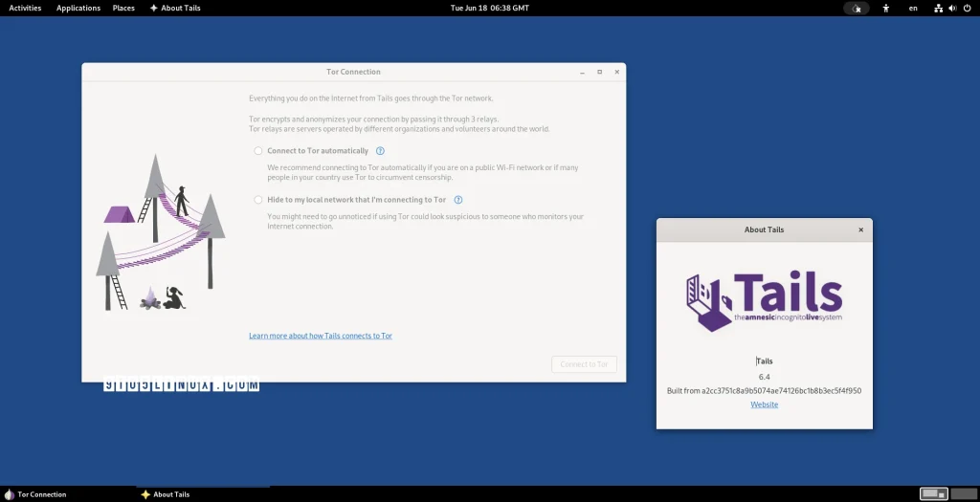Screen dimensions: 980x502
Task: Click the volume speaker icon
Action: (x=952, y=8)
